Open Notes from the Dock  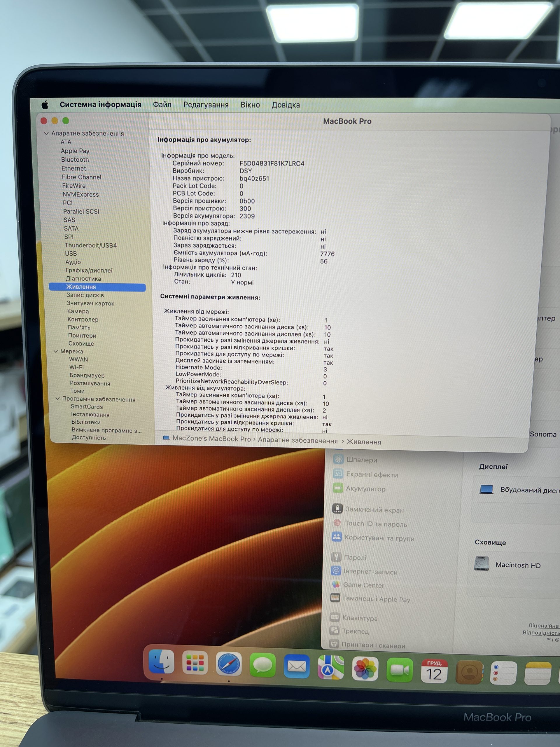538,674
